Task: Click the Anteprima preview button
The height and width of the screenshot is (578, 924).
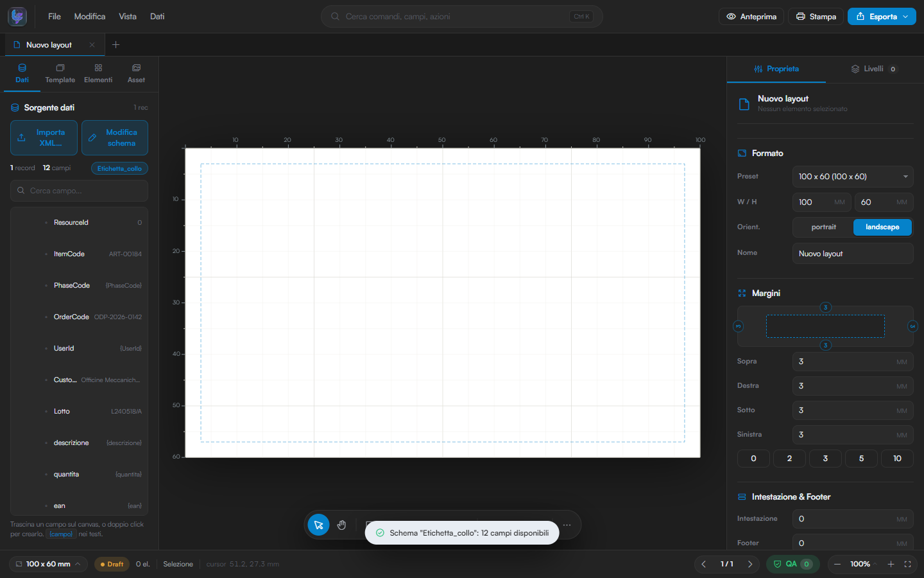Action: tap(751, 17)
